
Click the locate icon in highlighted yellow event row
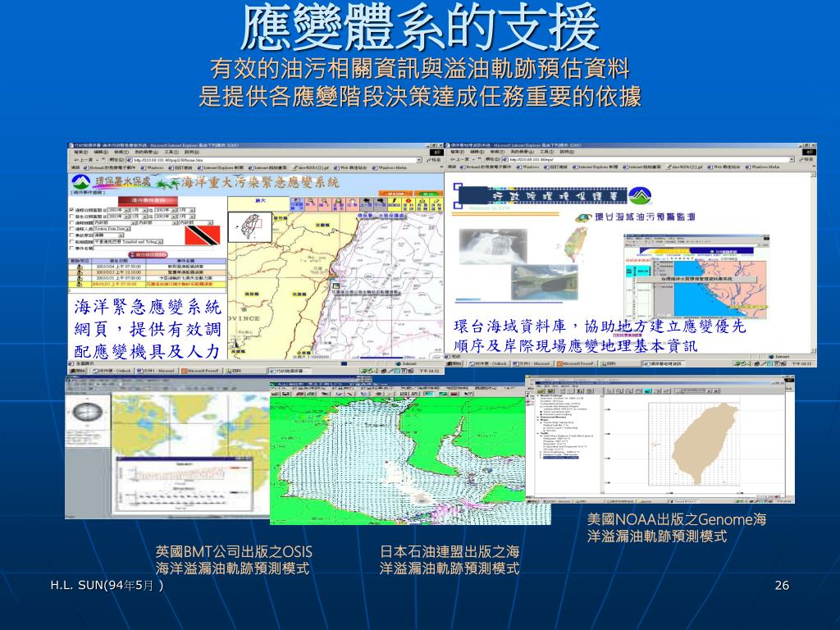[x=80, y=285]
